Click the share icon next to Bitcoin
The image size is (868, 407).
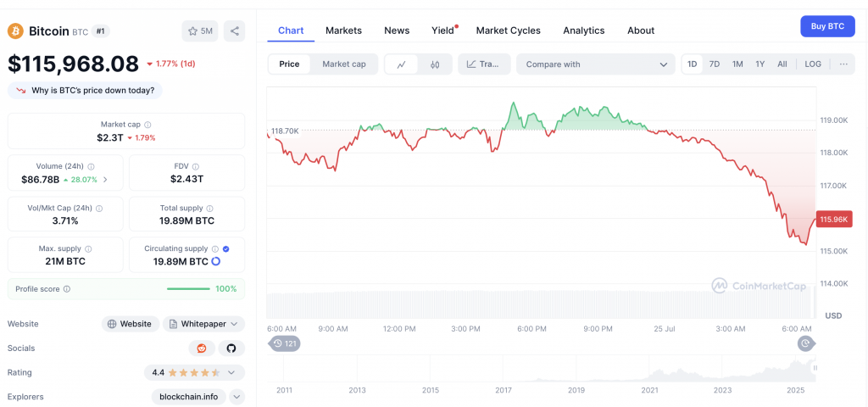point(235,31)
